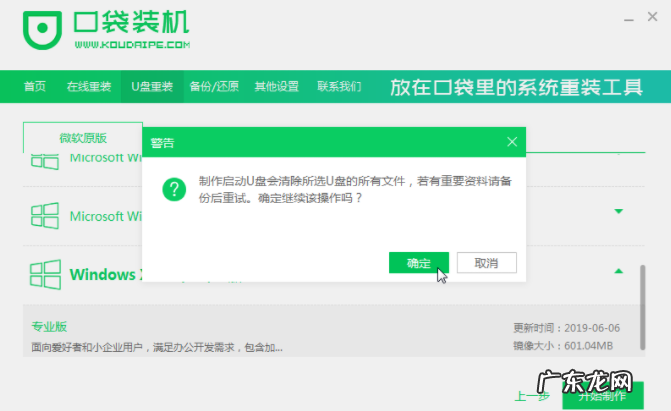This screenshot has width=671, height=411.
Task: Select the 专业版 edition entry
Action: 49,327
